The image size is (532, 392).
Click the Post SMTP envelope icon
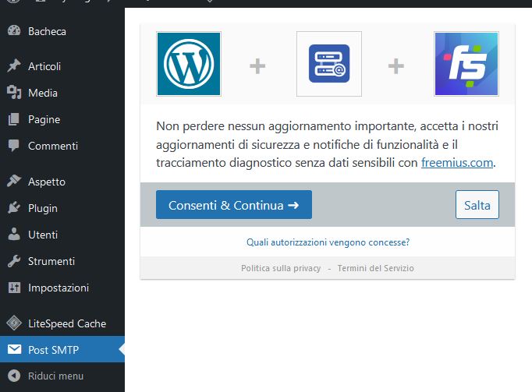click(14, 349)
